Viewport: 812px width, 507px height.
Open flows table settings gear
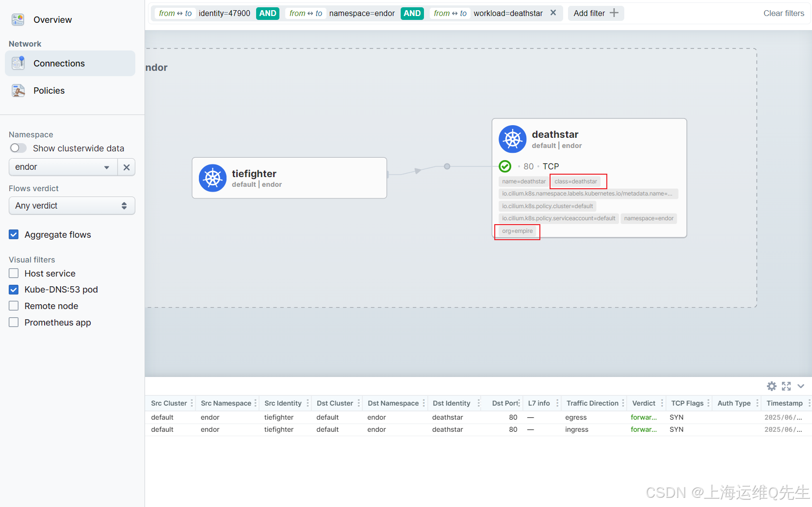coord(772,386)
